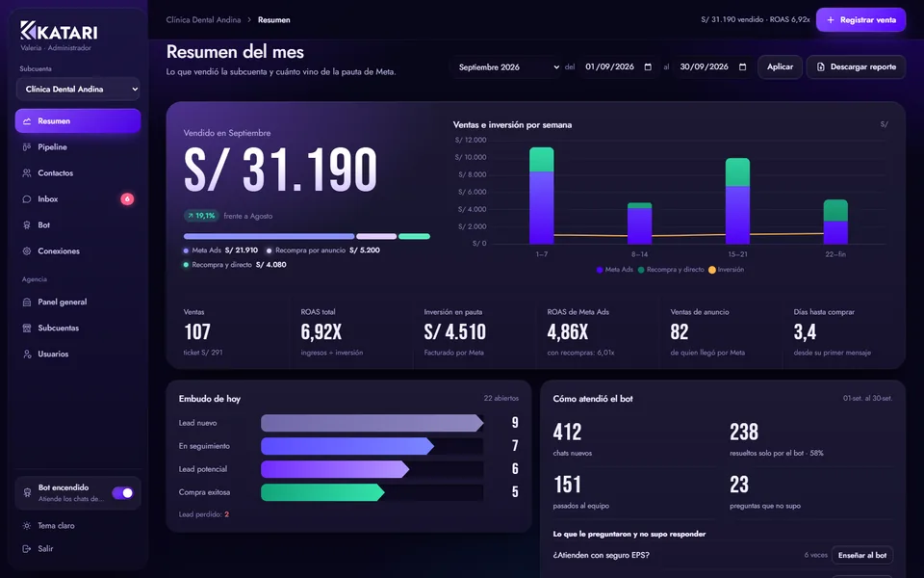Click the Compra exitosa funnel bar

point(323,492)
